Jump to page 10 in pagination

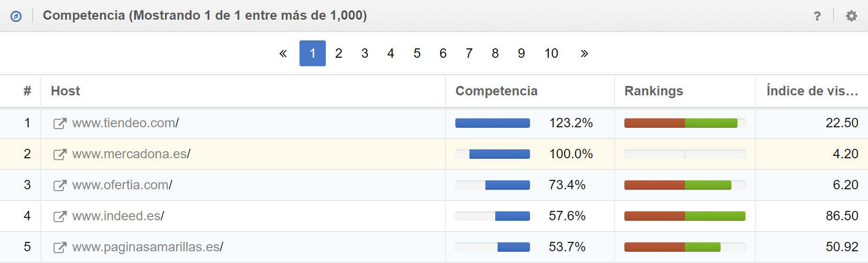click(x=551, y=54)
